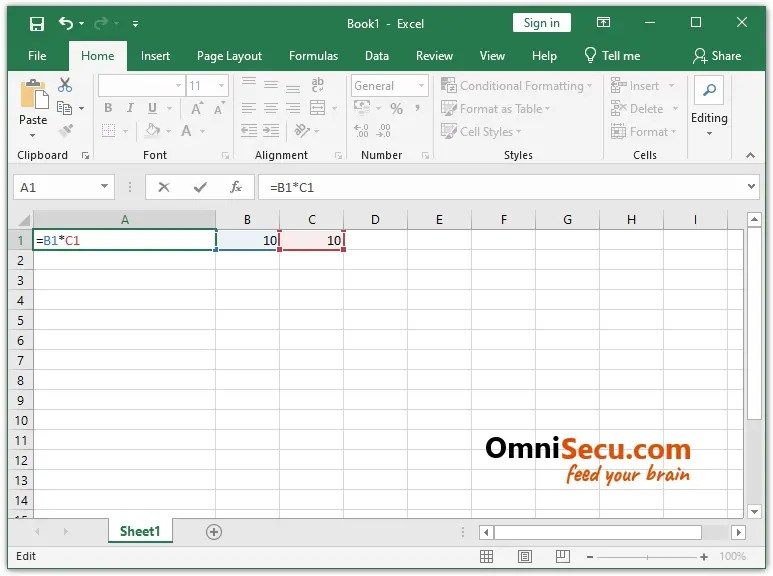The height and width of the screenshot is (576, 773).
Task: Switch to the Formulas tab
Action: (x=314, y=56)
